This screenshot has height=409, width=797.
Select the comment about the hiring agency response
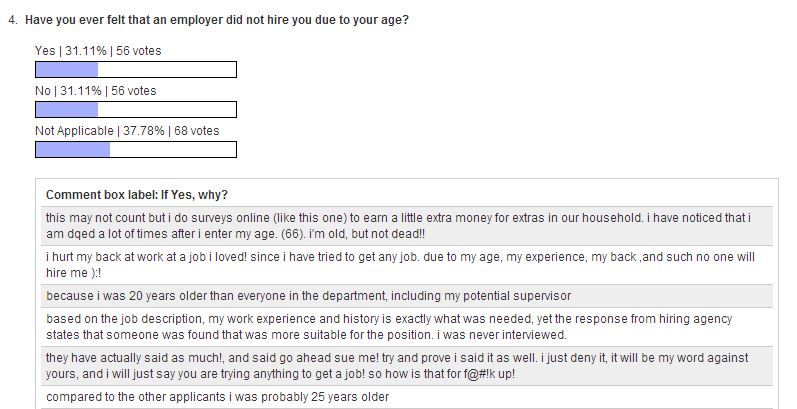pyautogui.click(x=407, y=327)
